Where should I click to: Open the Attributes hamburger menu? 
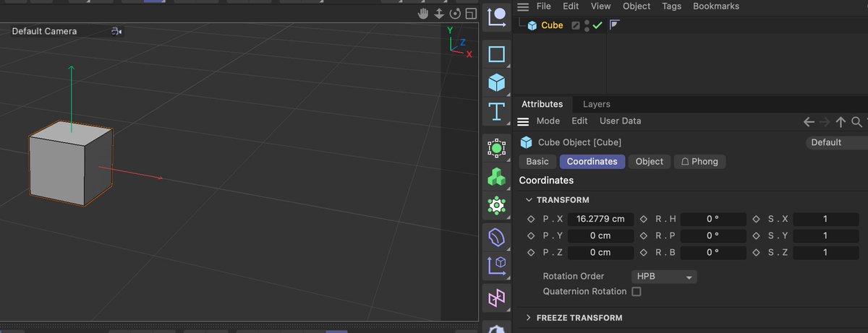[523, 121]
